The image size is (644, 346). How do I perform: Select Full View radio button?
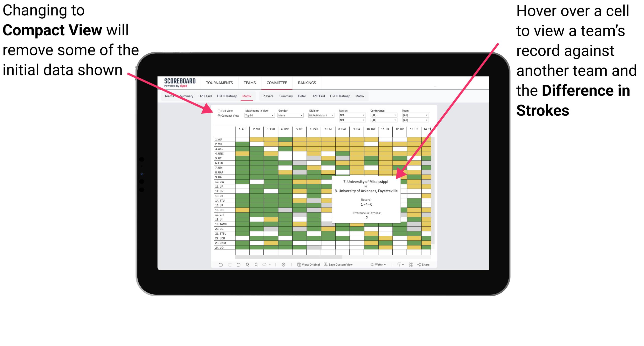pos(218,110)
